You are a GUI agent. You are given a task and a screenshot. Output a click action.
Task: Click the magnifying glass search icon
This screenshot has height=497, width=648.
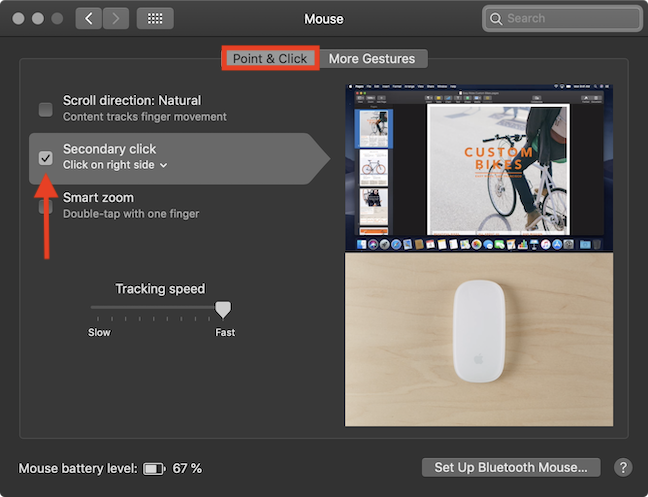coord(495,18)
